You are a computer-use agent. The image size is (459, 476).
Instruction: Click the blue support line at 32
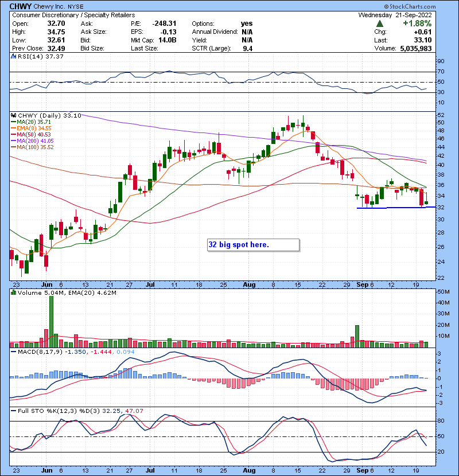click(x=396, y=208)
